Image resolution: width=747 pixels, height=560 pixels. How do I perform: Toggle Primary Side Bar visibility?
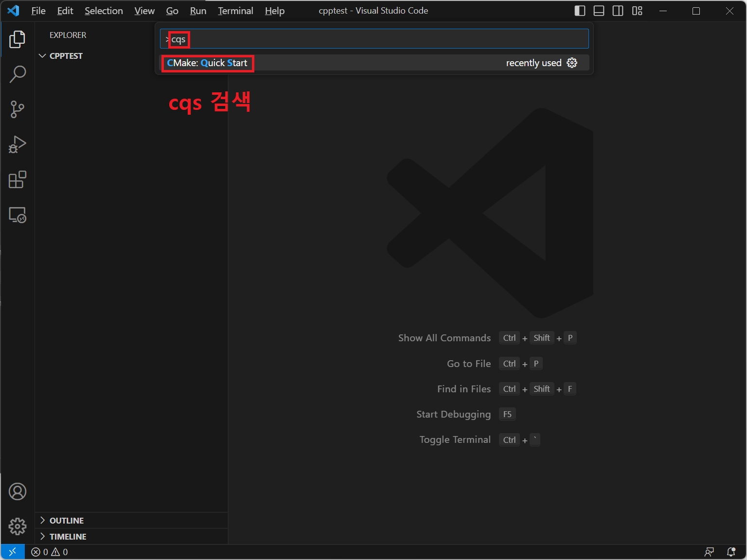(580, 11)
